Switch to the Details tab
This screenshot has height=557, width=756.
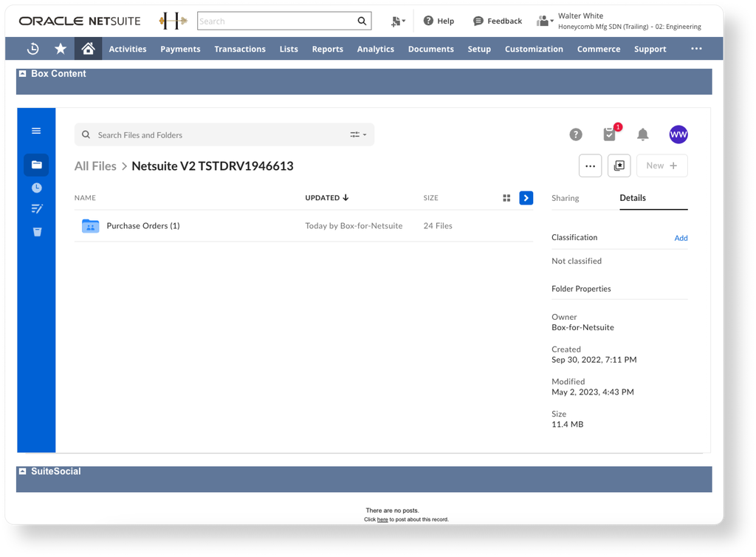coord(633,198)
